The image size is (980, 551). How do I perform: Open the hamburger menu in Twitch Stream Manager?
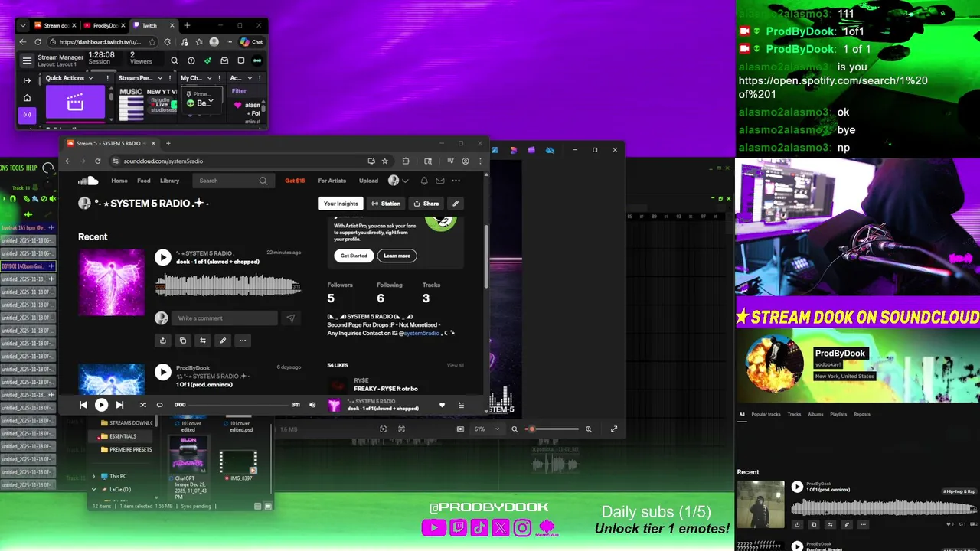pyautogui.click(x=27, y=60)
